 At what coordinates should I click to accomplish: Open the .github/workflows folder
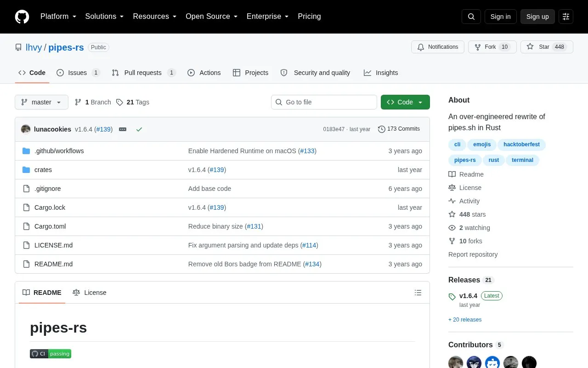coord(59,151)
